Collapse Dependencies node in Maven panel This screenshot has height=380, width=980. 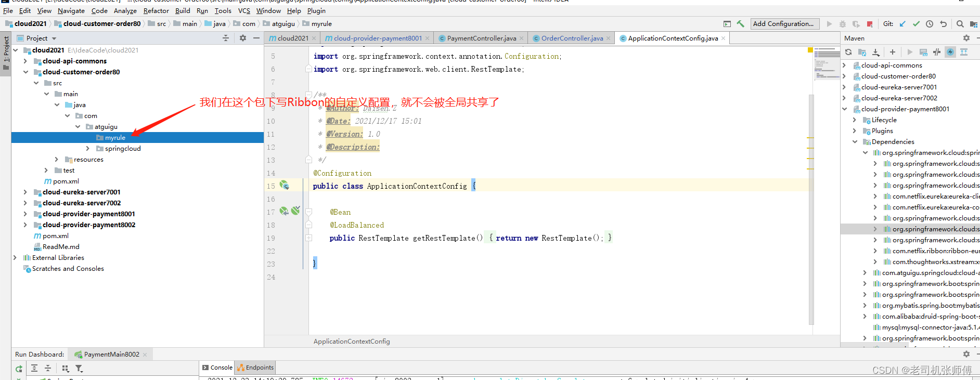[855, 142]
